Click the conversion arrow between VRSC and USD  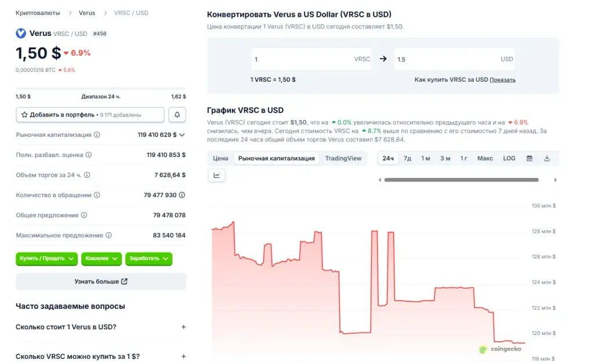[x=383, y=59]
